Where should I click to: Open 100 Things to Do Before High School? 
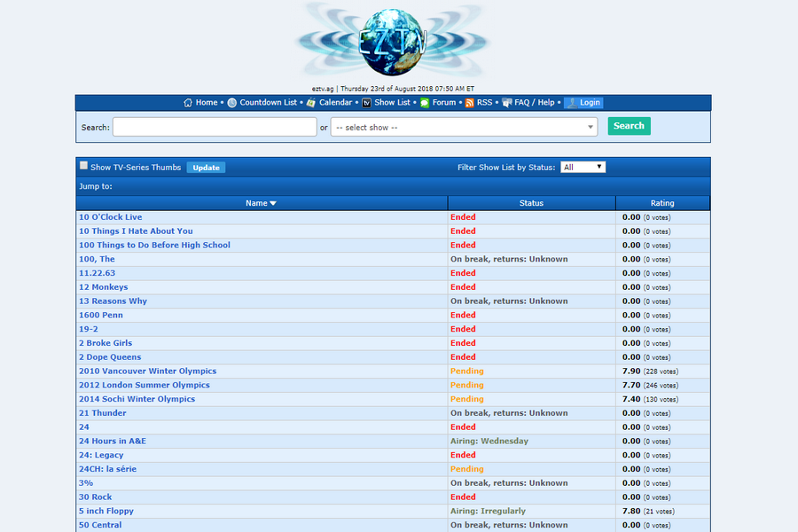click(x=154, y=245)
